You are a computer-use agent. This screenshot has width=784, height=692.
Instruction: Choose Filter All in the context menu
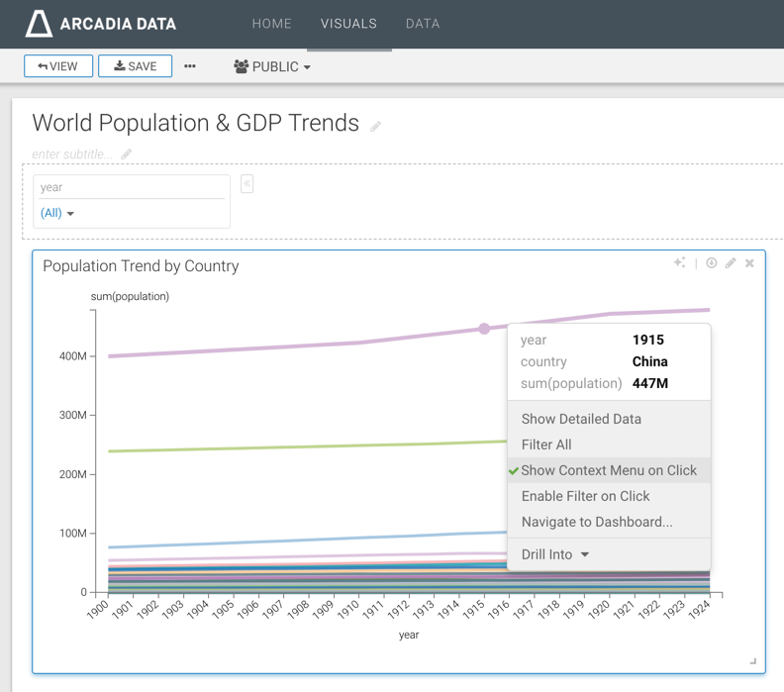[546, 445]
